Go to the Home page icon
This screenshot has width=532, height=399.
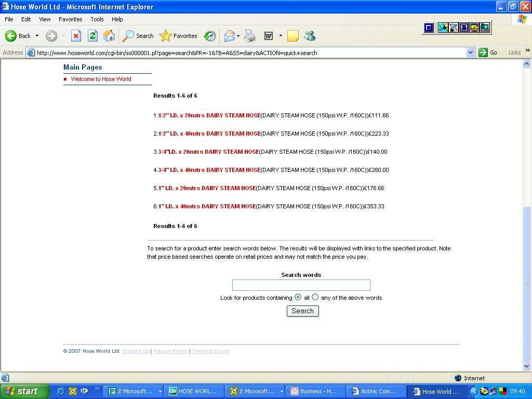click(x=109, y=36)
